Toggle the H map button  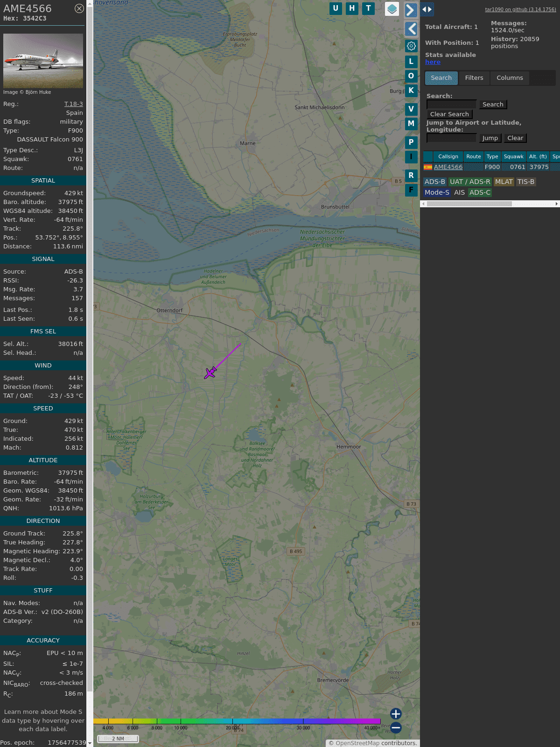pyautogui.click(x=352, y=8)
